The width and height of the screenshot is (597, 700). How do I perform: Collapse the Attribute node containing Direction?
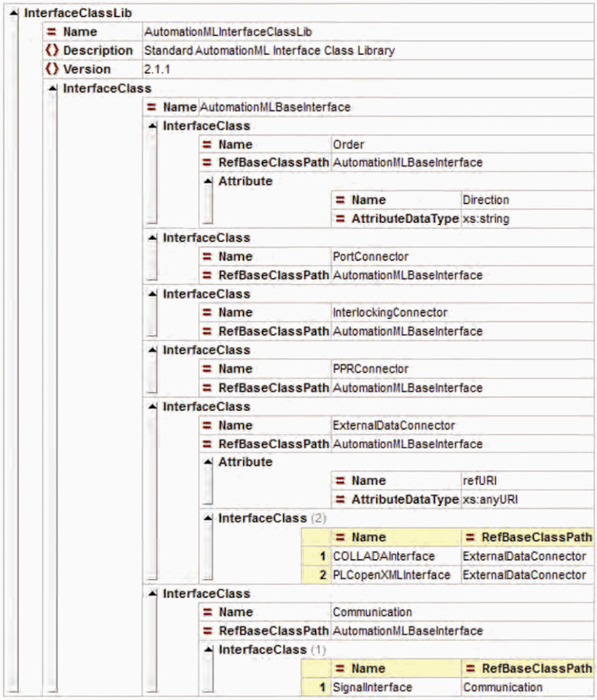207,181
